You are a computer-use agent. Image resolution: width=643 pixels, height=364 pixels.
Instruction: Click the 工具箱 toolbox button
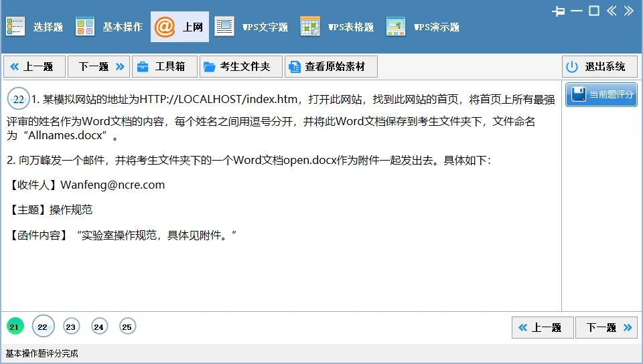coord(164,67)
